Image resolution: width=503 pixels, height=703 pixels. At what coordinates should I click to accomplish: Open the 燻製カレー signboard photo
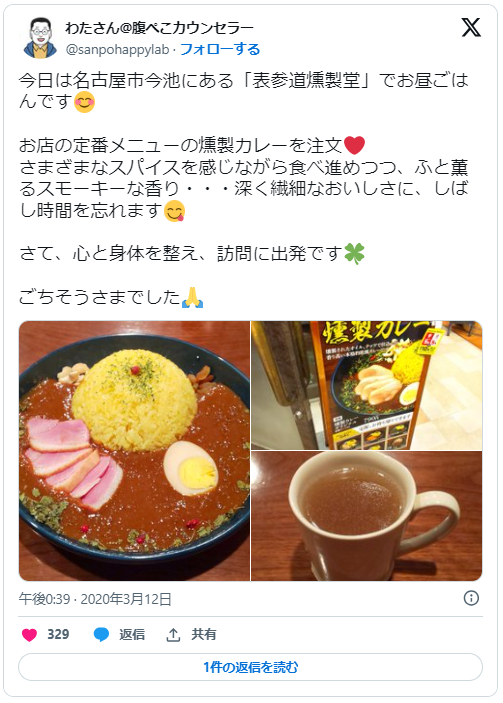pos(367,385)
